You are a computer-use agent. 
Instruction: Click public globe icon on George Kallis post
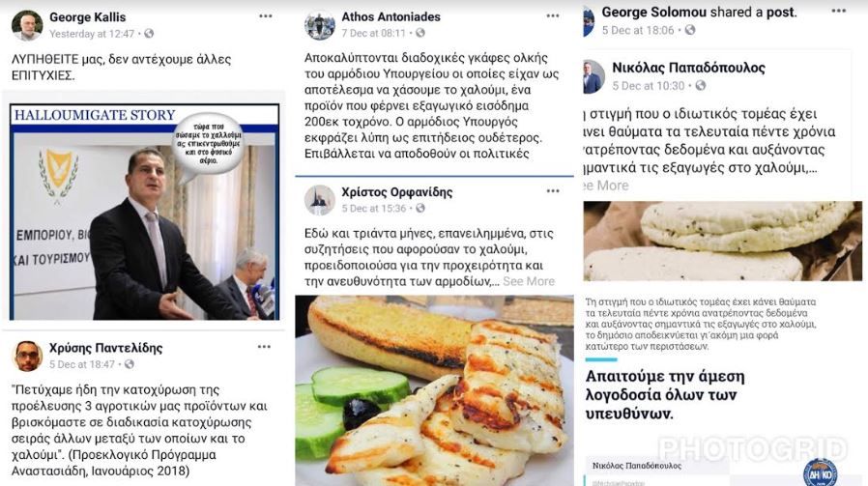coord(149,34)
